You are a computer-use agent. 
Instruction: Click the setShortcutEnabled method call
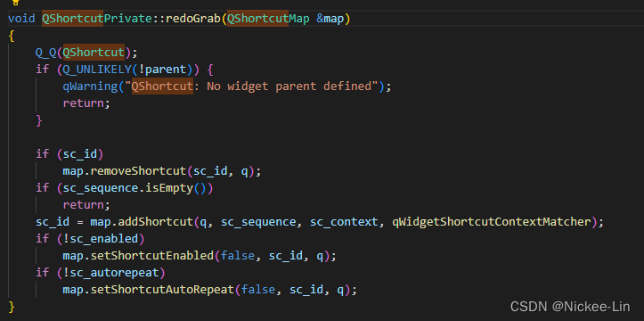click(151, 256)
